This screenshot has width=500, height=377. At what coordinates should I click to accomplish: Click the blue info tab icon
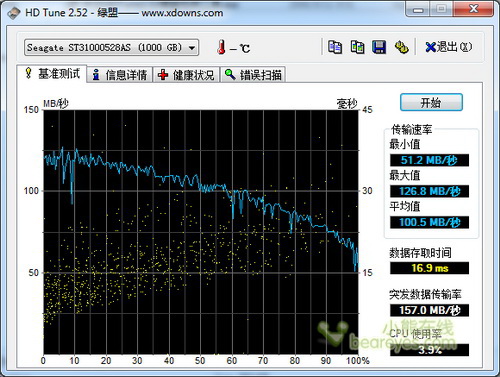(x=96, y=75)
